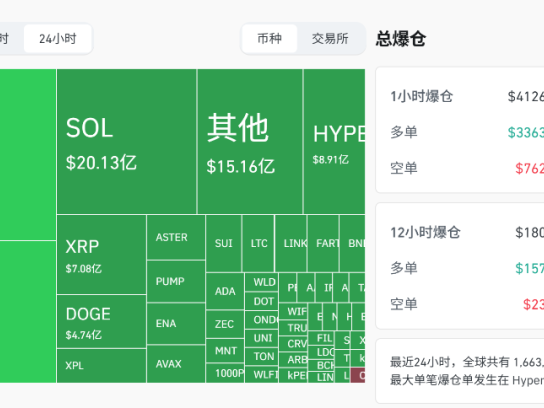Click the WLD treemap cell
This screenshot has width=544, height=408.
(262, 282)
